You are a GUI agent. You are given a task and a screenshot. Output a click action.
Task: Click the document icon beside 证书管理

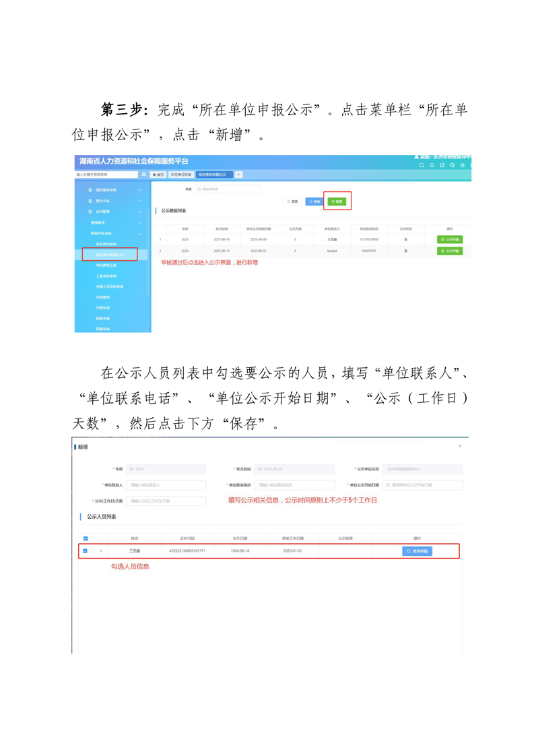[90, 212]
